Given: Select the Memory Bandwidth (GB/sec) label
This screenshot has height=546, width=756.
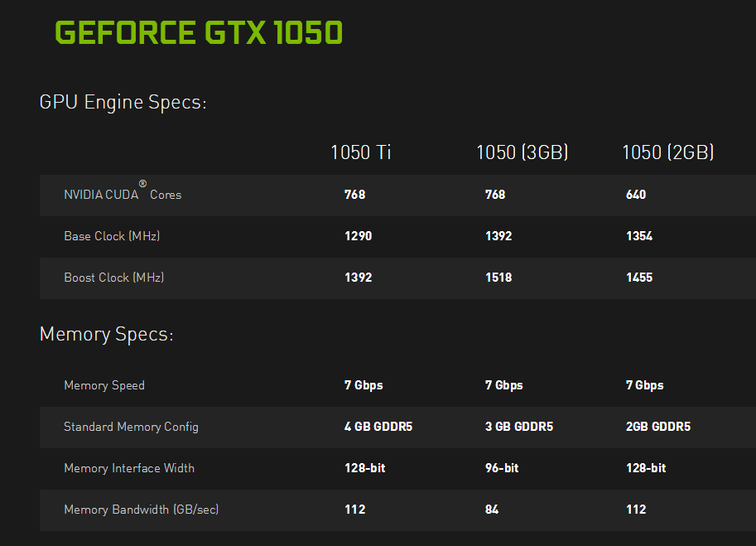Looking at the screenshot, I should (142, 510).
